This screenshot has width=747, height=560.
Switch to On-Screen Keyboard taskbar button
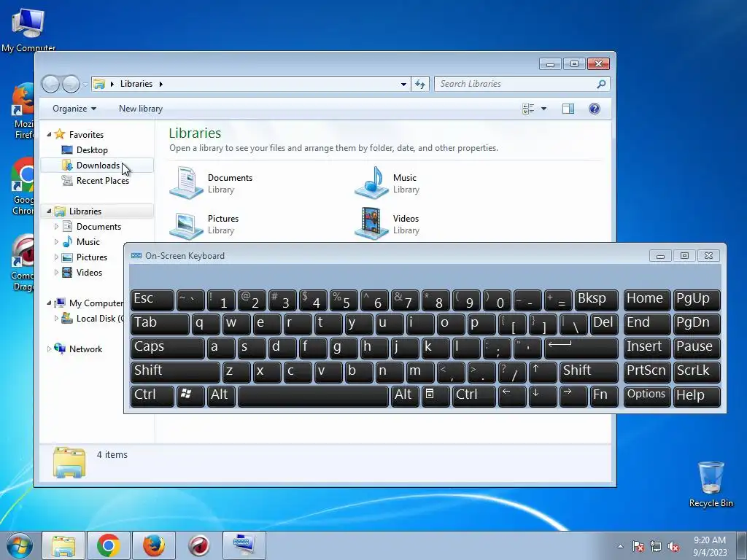click(244, 545)
